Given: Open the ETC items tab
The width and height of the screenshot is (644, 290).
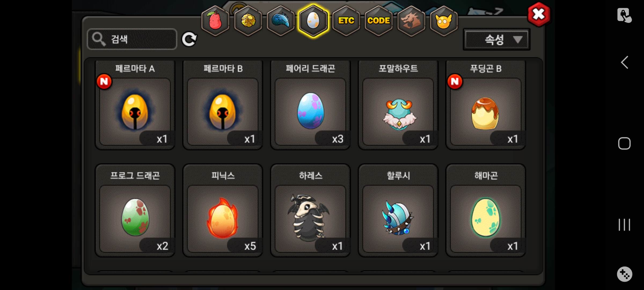Looking at the screenshot, I should point(346,21).
